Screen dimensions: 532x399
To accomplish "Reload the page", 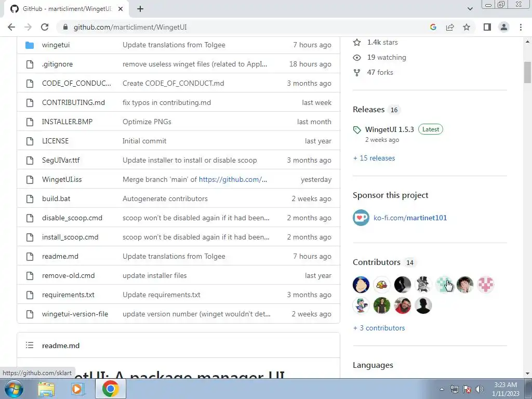I will [45, 27].
